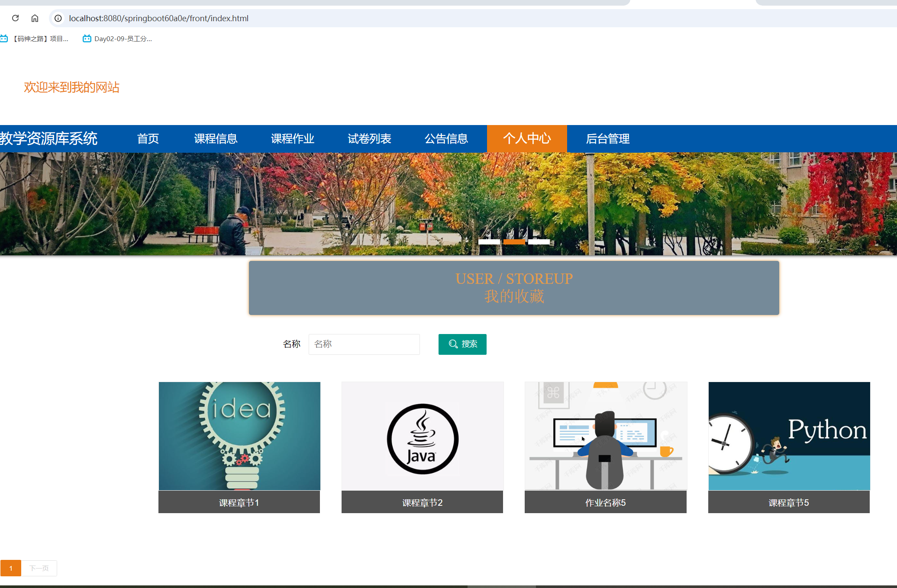Click the search button with magnifier icon
The image size is (897, 588).
[462, 344]
